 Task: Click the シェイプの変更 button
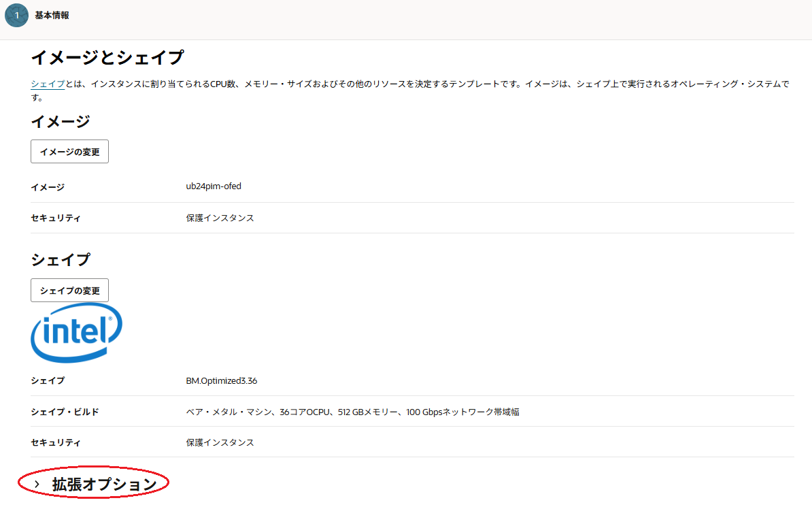[x=69, y=290]
